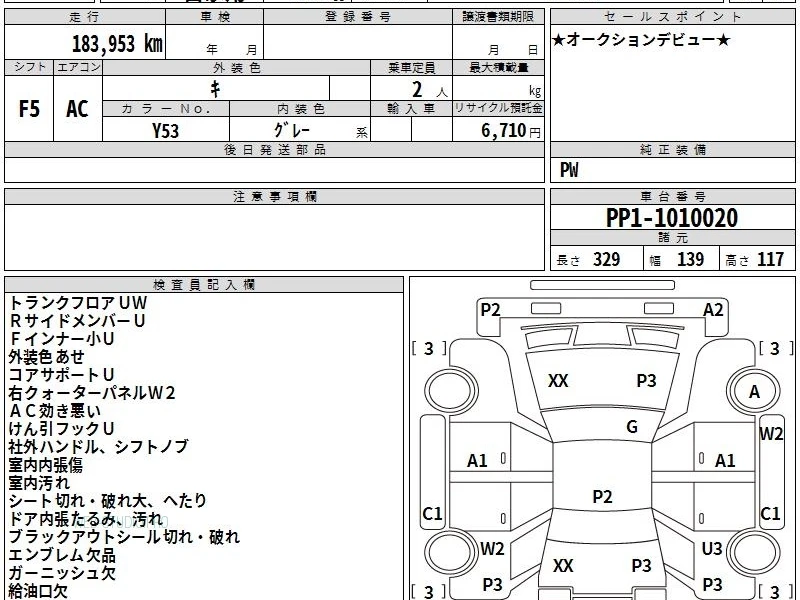Click the PW genuine equipment entry
Viewport: 800px width, 600px height.
(569, 170)
